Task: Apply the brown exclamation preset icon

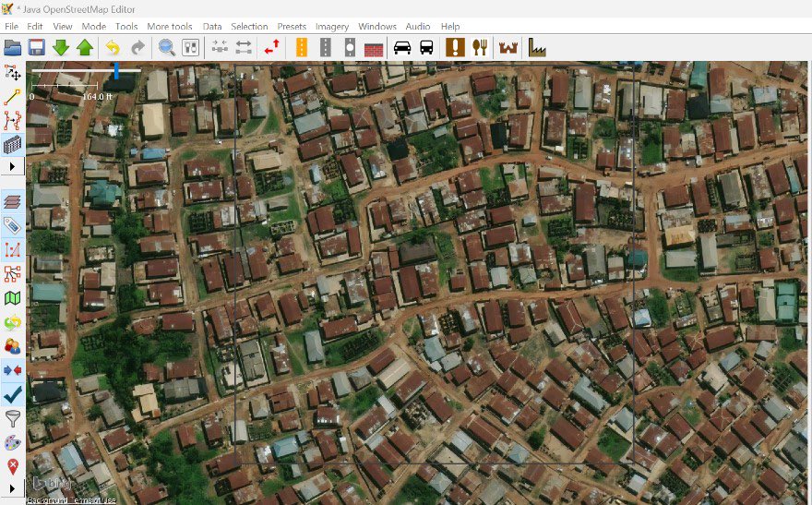Action: 455,48
